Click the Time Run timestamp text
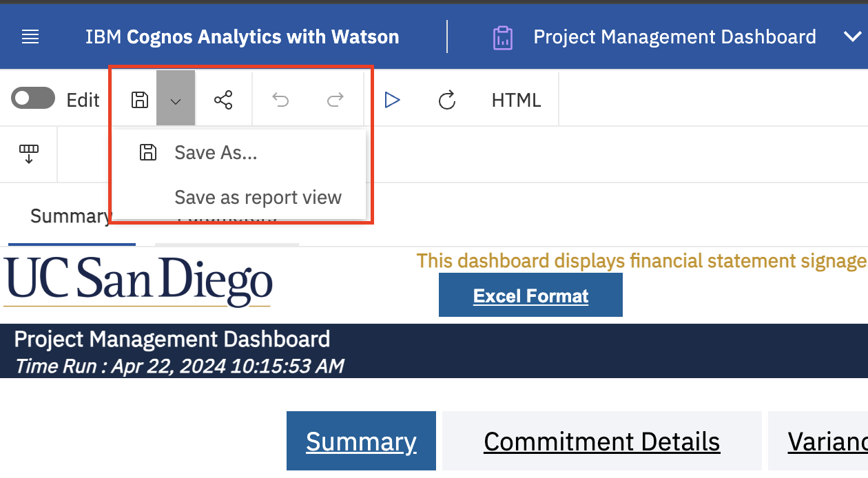 point(180,366)
